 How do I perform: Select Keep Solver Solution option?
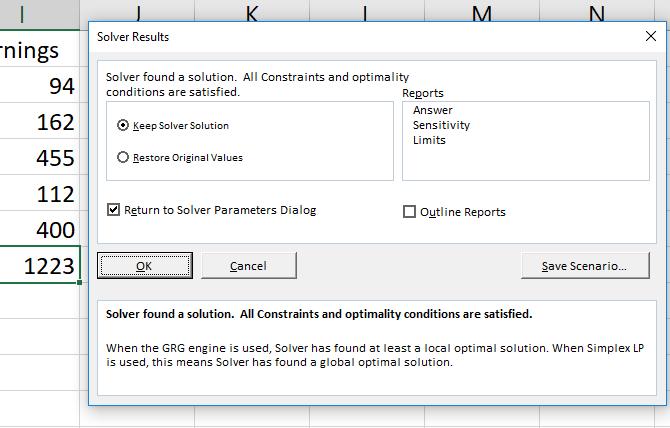tap(123, 126)
